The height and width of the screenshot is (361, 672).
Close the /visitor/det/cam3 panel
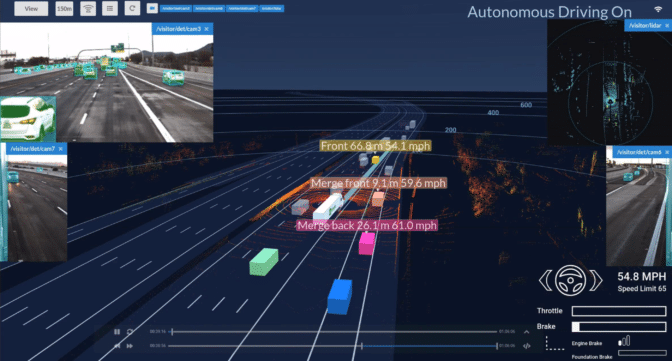(207, 29)
